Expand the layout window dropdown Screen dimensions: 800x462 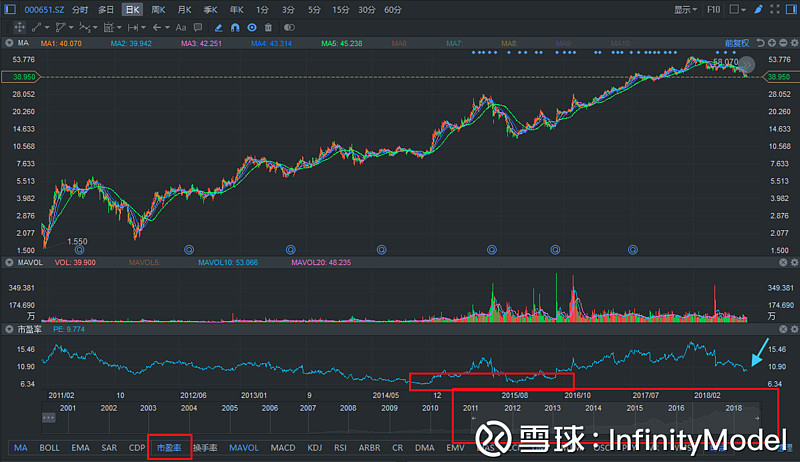coord(741,9)
